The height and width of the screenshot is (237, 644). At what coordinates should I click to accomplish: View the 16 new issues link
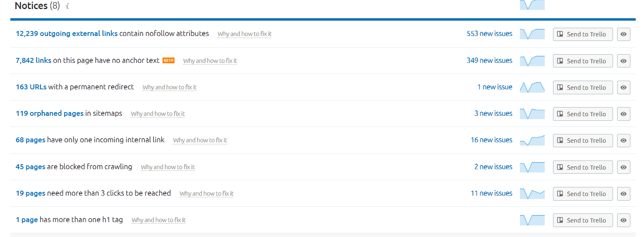click(x=491, y=140)
